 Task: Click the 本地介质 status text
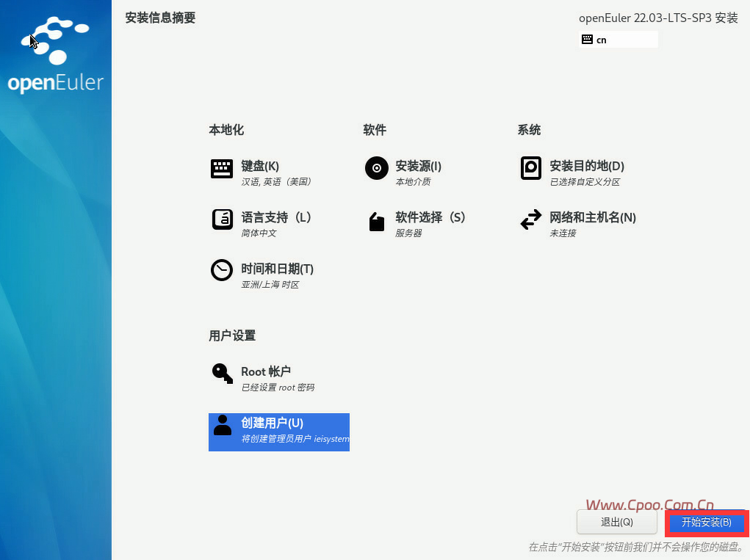413,181
